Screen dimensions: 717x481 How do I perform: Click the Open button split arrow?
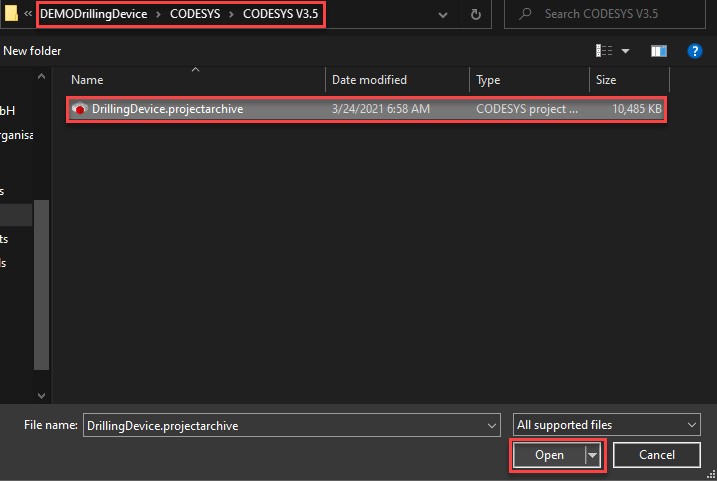pos(592,455)
